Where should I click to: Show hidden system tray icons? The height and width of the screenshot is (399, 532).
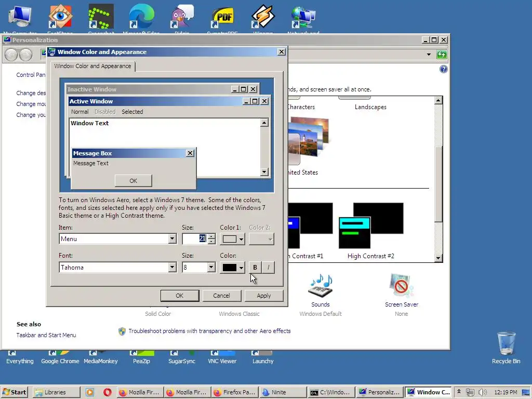[459, 392]
